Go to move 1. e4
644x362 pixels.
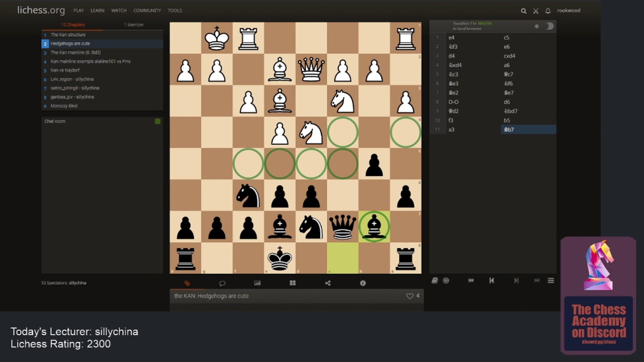coord(473,38)
